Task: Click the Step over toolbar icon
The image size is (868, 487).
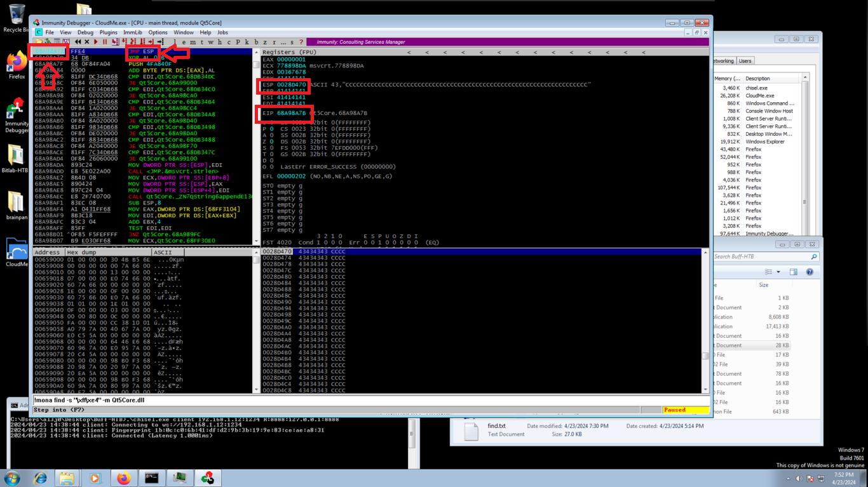Action: (x=125, y=42)
